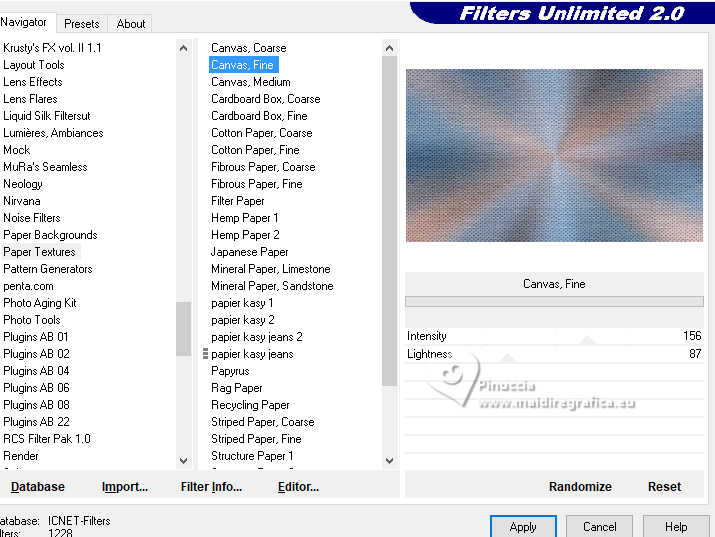
Task: Choose Cardboard Box, Fine filter
Action: pos(259,116)
